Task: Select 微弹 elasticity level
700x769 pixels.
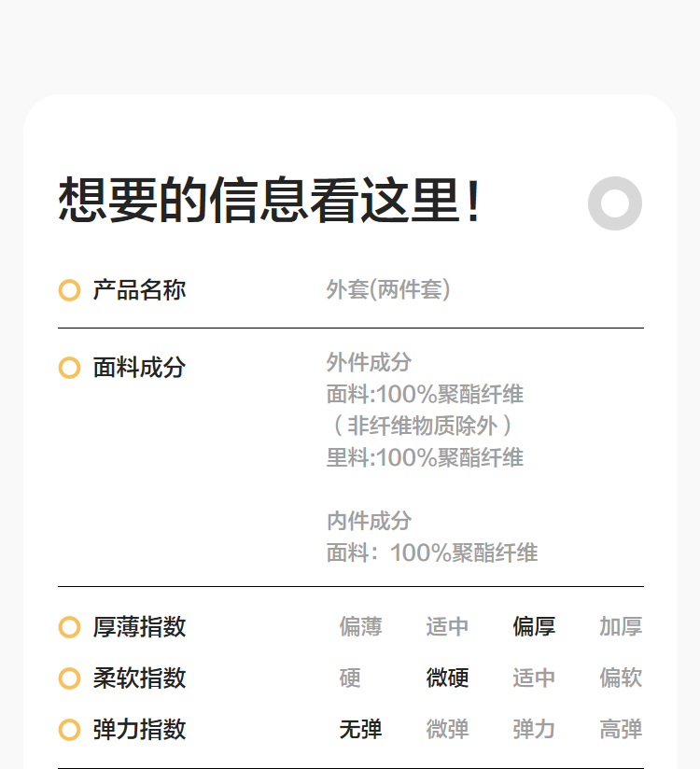Action: tap(447, 730)
